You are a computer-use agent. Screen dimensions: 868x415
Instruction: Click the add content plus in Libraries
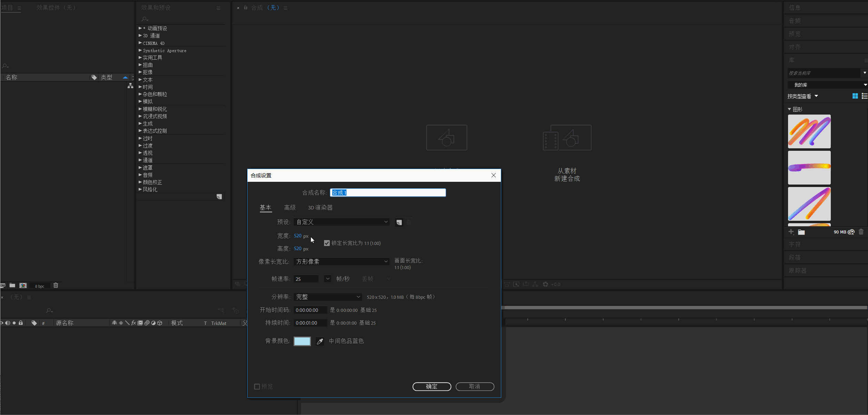click(x=791, y=232)
